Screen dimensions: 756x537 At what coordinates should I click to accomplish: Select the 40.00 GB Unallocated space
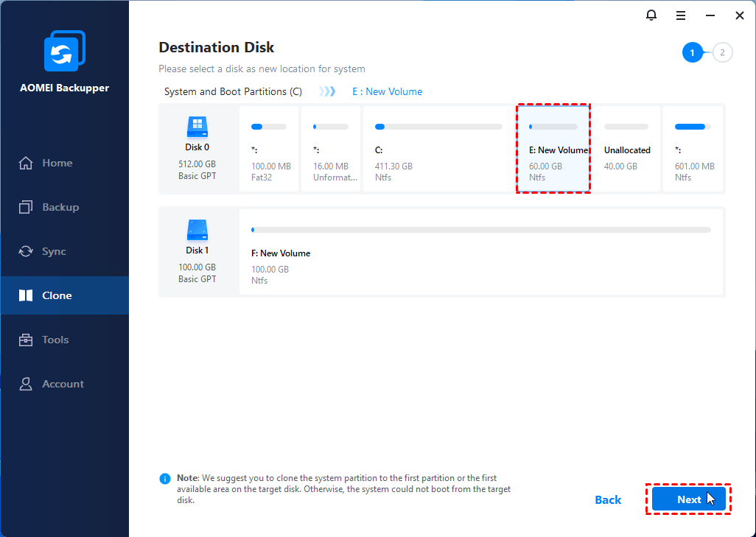point(626,149)
